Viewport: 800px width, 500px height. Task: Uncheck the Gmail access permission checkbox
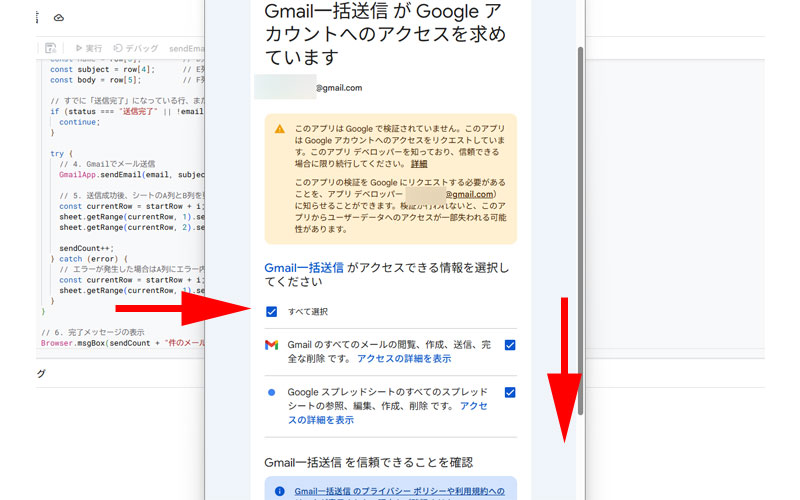pos(510,345)
